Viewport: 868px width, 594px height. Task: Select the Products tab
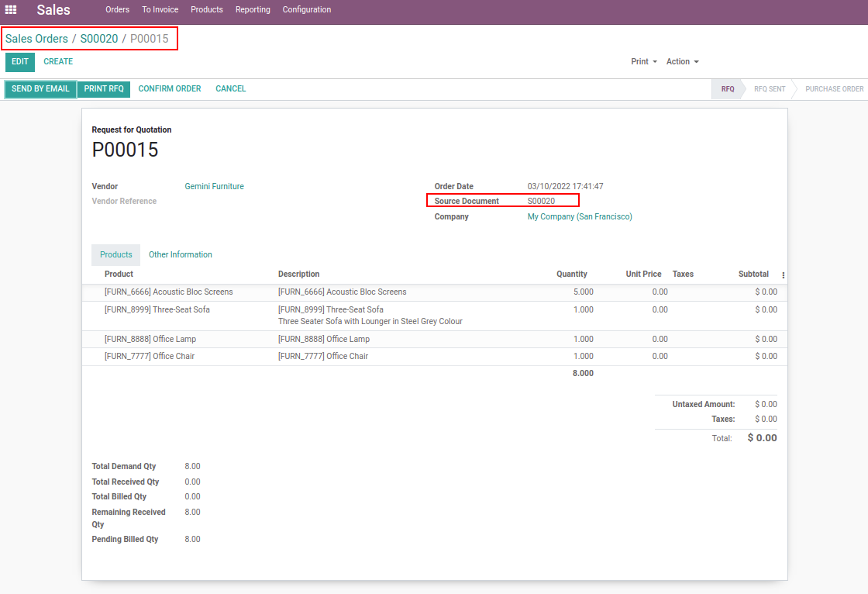[x=115, y=255]
